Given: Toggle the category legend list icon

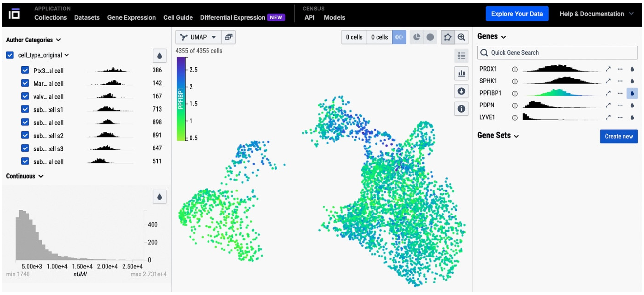Looking at the screenshot, I should coord(461,55).
